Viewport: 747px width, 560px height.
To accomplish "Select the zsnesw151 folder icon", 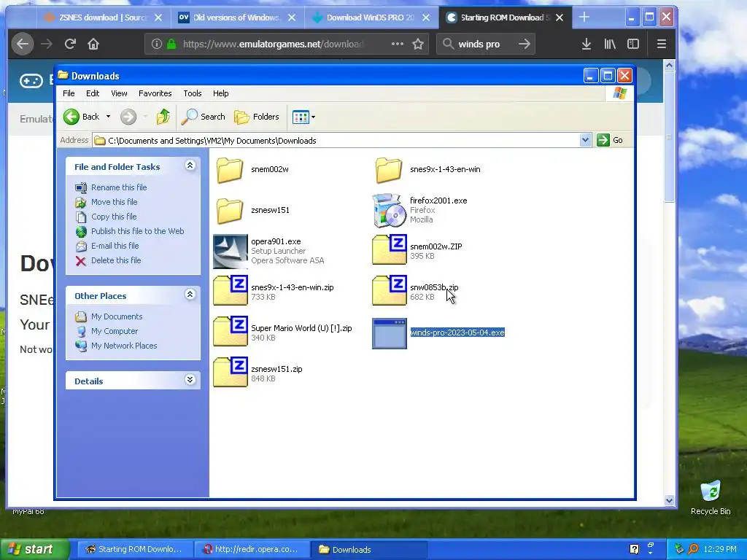I will 230,211.
